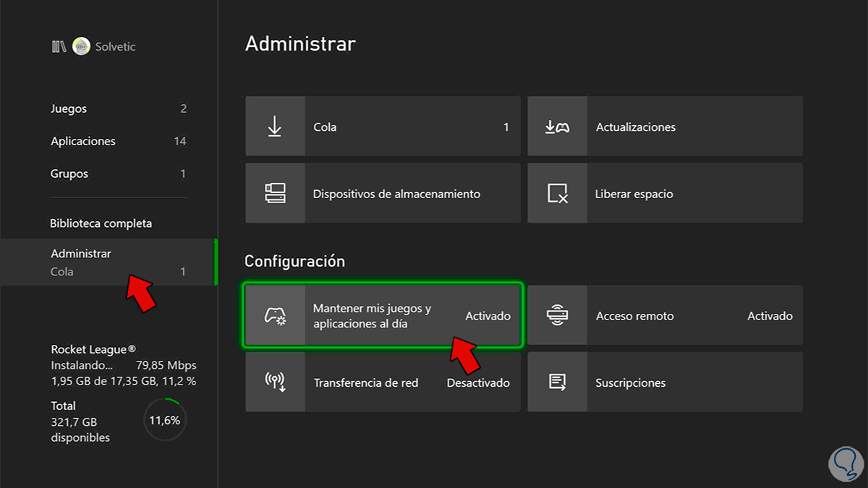
Task: Open storage devices icon tile
Action: 275,194
